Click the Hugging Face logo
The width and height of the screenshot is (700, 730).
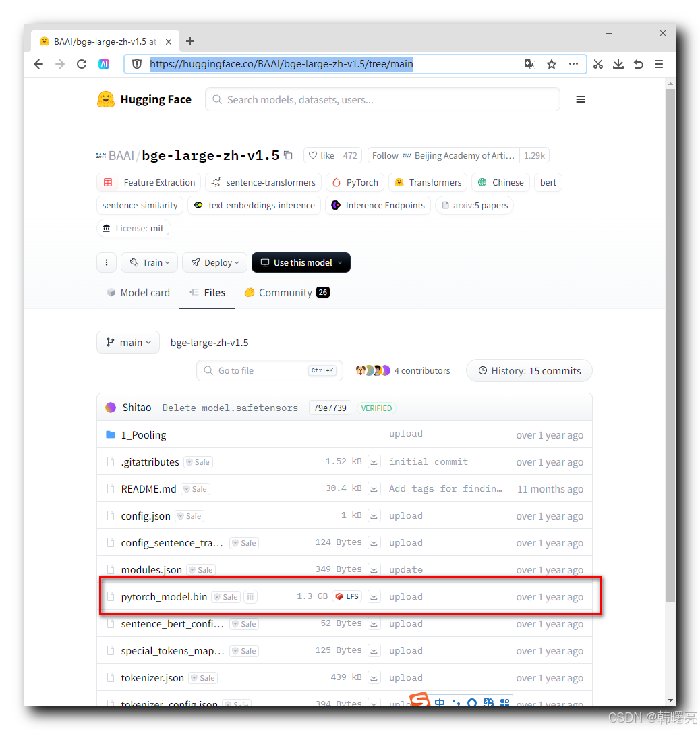(x=144, y=99)
